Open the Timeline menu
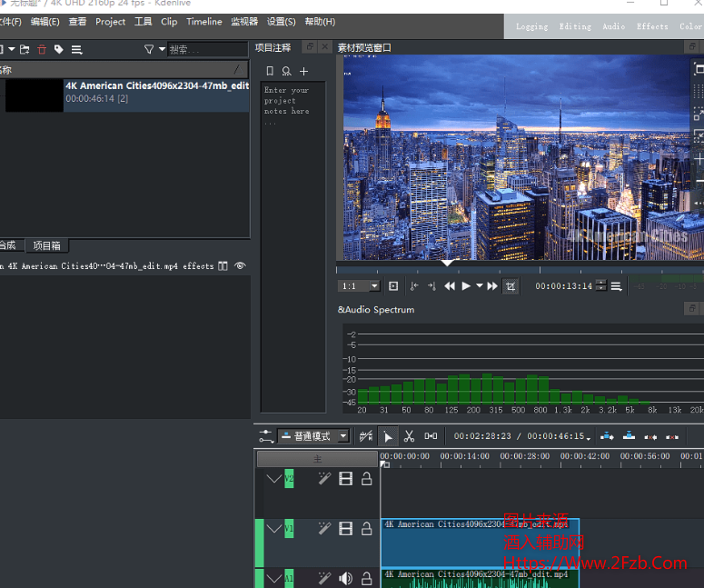 pos(203,22)
